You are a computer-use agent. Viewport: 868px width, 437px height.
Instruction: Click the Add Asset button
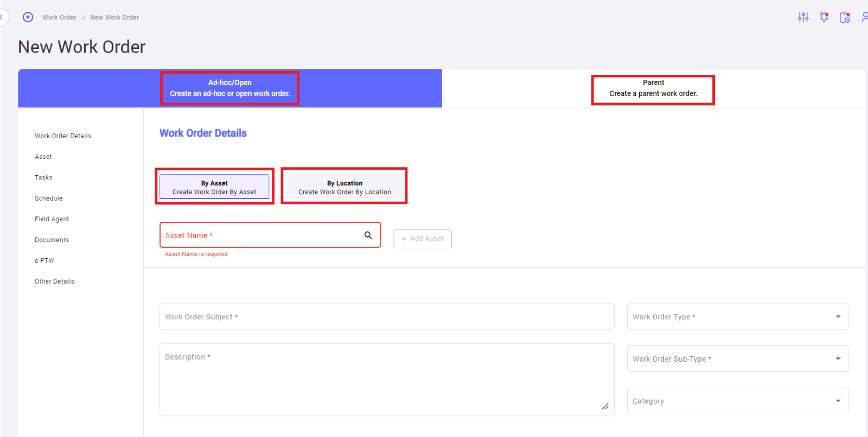(x=423, y=239)
